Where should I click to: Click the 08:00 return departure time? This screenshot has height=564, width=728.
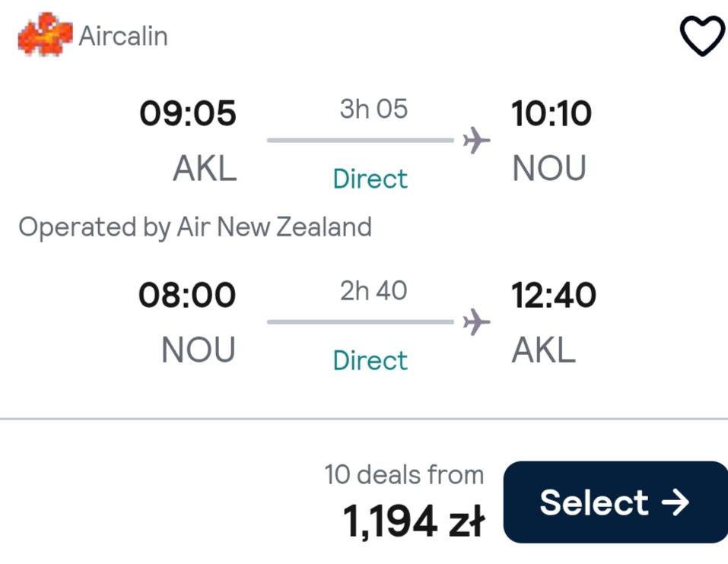(187, 295)
